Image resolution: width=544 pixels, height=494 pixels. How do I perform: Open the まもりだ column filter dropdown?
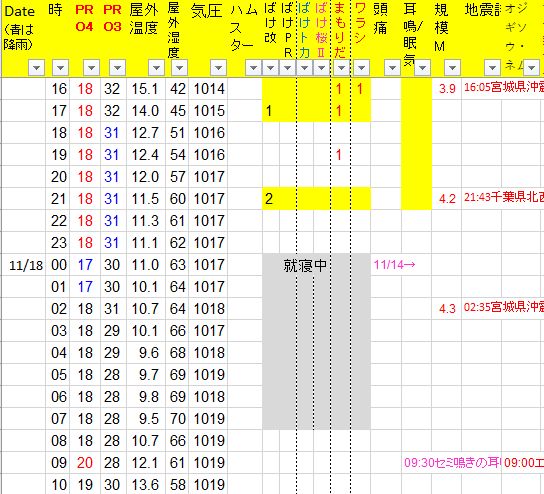coord(341,68)
